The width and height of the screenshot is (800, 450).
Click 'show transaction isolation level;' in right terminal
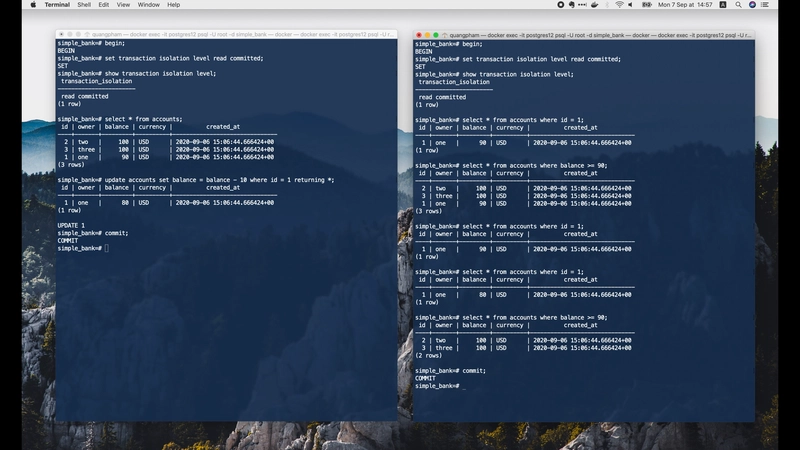pyautogui.click(x=518, y=74)
